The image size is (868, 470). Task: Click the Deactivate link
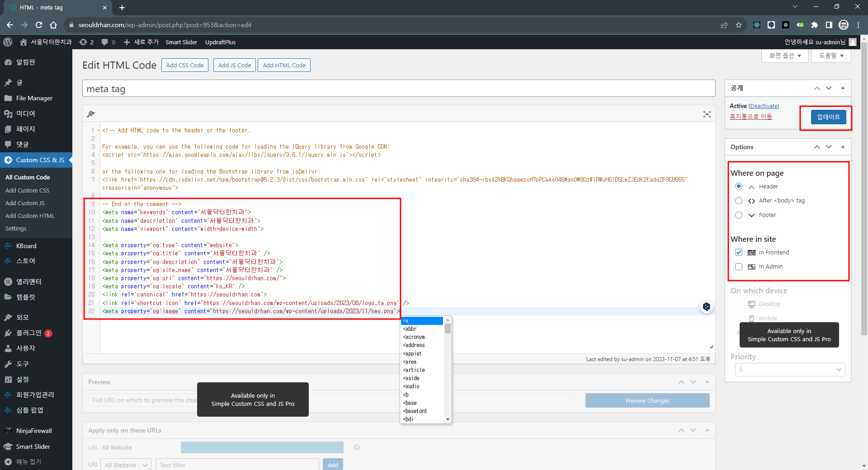(764, 106)
